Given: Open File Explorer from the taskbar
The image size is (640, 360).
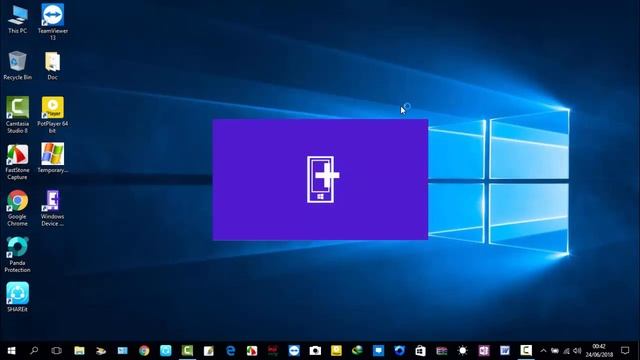Looking at the screenshot, I should click(x=79, y=351).
